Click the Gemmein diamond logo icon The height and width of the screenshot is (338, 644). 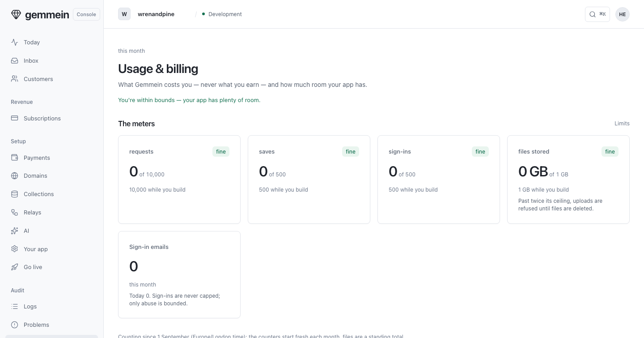point(16,14)
